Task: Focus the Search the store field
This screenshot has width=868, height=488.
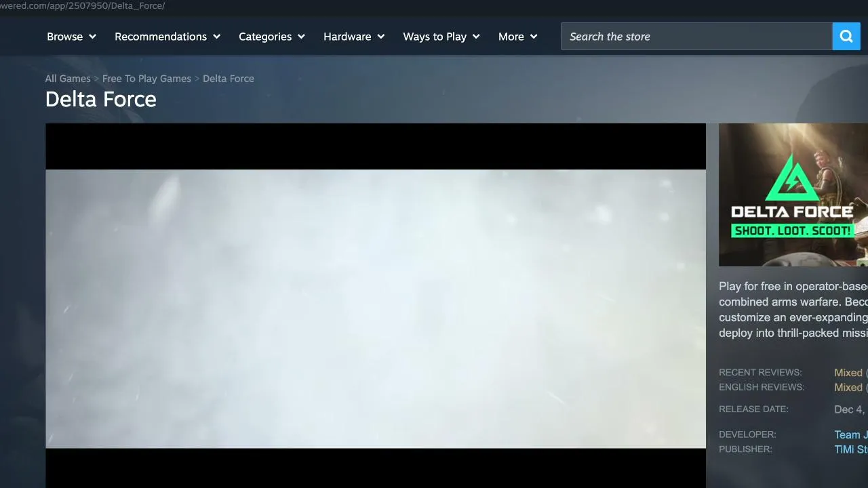Action: pos(696,37)
